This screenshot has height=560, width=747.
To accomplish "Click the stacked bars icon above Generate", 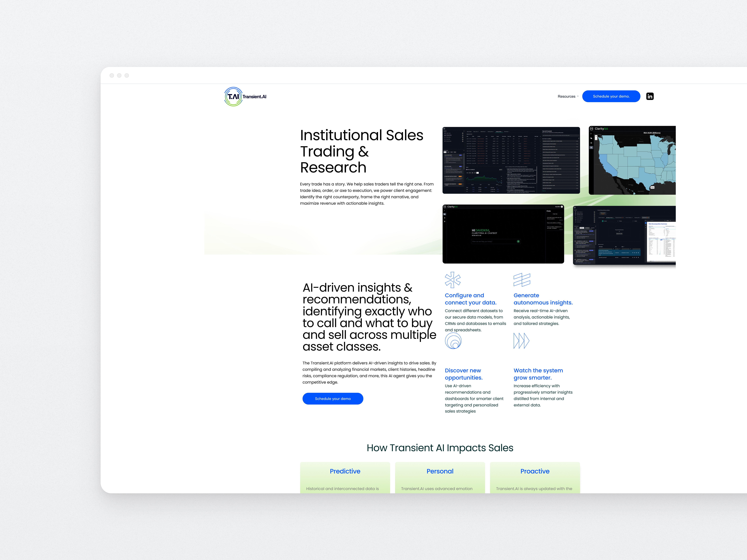I will (x=522, y=280).
